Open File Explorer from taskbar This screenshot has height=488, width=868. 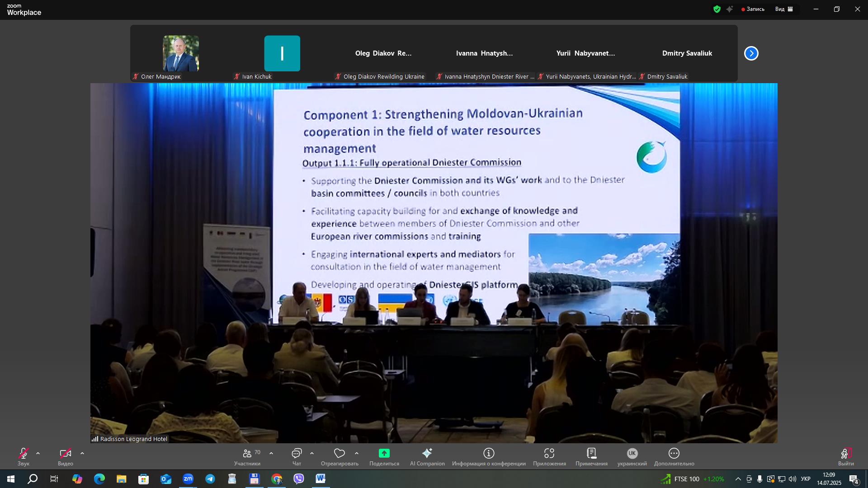[x=122, y=479]
